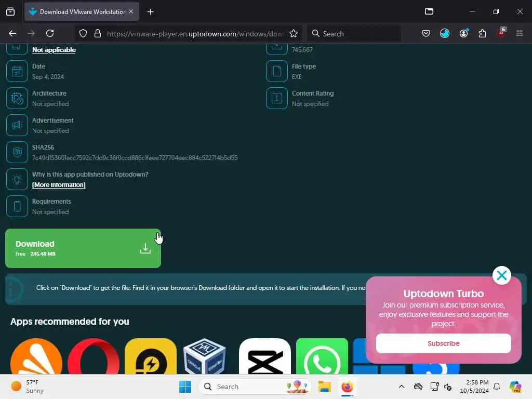Viewport: 532px width, 399px height.
Task: Click the EXE file type value
Action: (x=297, y=77)
